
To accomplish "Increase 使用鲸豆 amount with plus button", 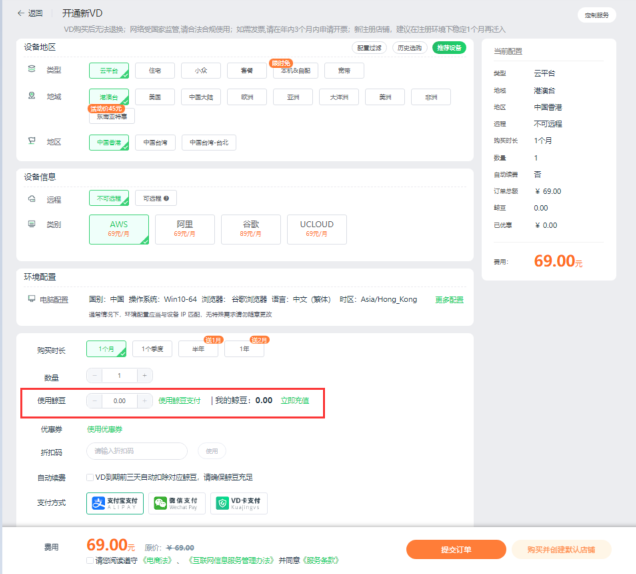I will tap(145, 400).
